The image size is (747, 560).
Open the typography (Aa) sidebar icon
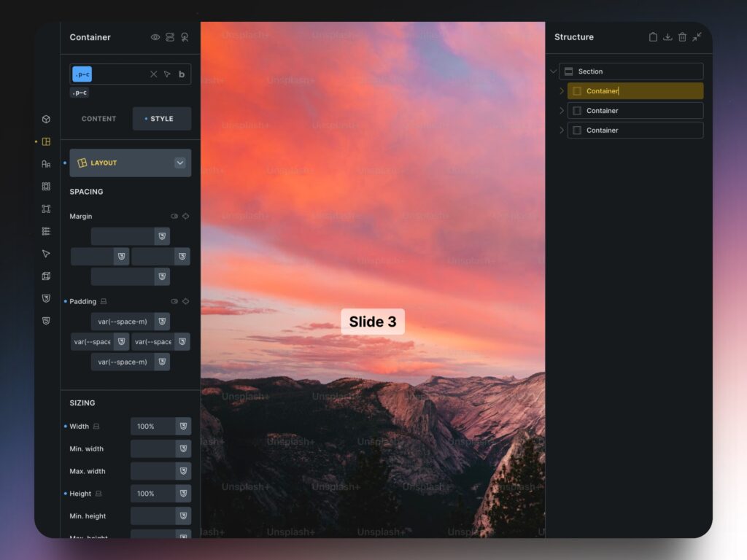point(46,164)
